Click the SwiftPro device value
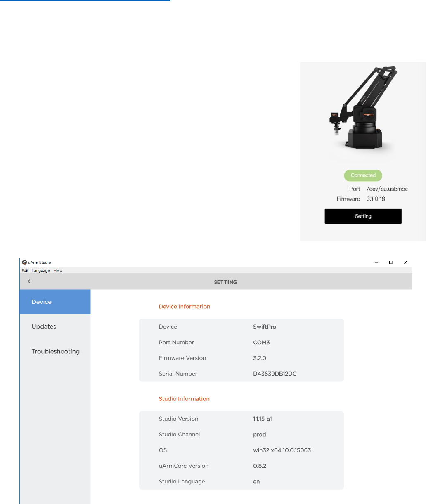Viewport: 426px width, 504px height. 265,327
